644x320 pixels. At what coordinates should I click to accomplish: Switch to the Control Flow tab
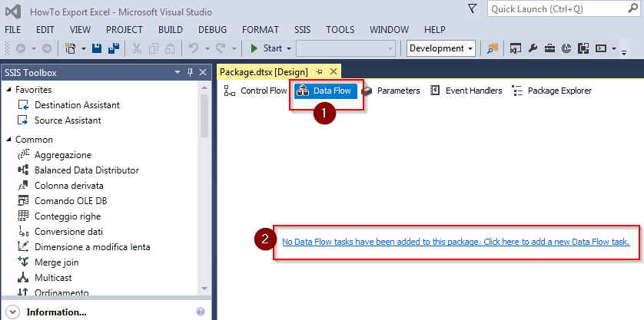[255, 91]
